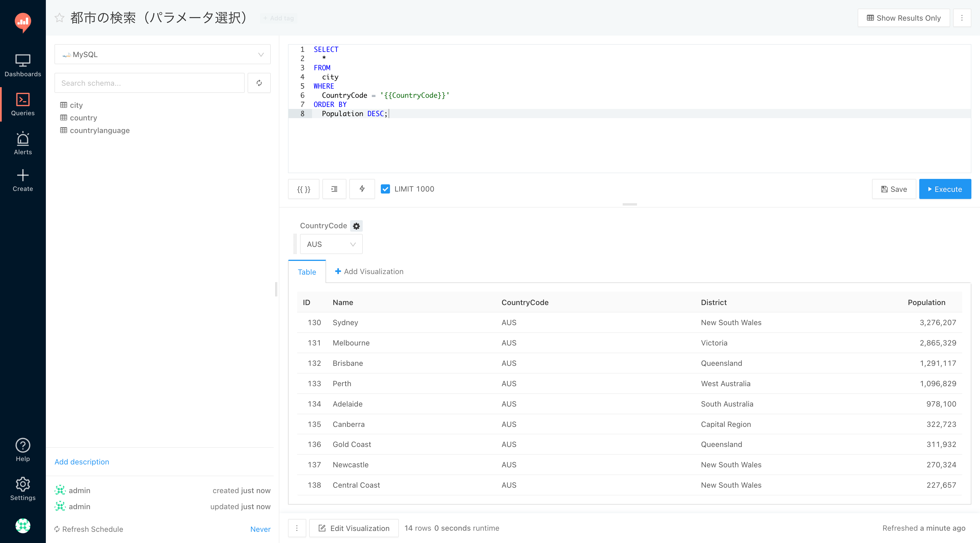The width and height of the screenshot is (980, 543).
Task: Click the format query indent icon
Action: coord(334,189)
